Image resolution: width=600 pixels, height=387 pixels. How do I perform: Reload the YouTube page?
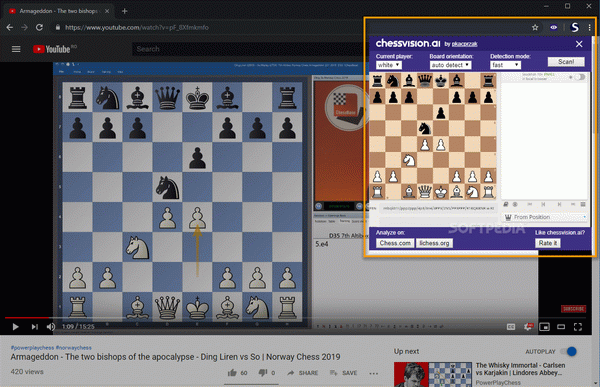39,28
